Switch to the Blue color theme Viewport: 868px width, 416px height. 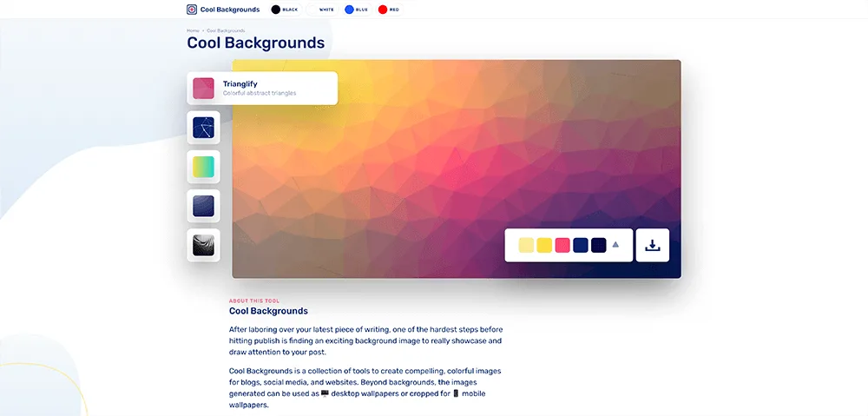pos(356,10)
